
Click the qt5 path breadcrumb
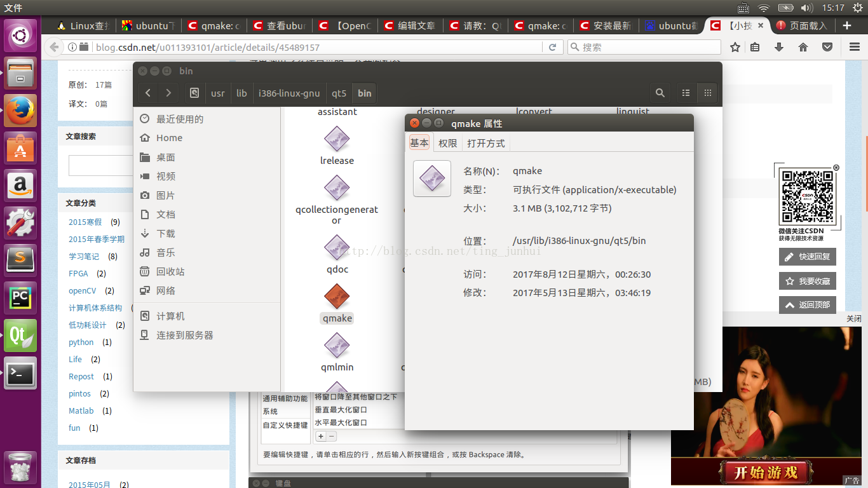tap(339, 93)
